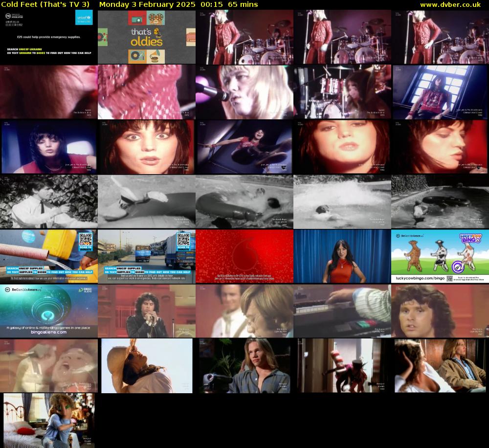Click the bingoaliens.com text
This screenshot has width=489, height=448.
point(48,332)
